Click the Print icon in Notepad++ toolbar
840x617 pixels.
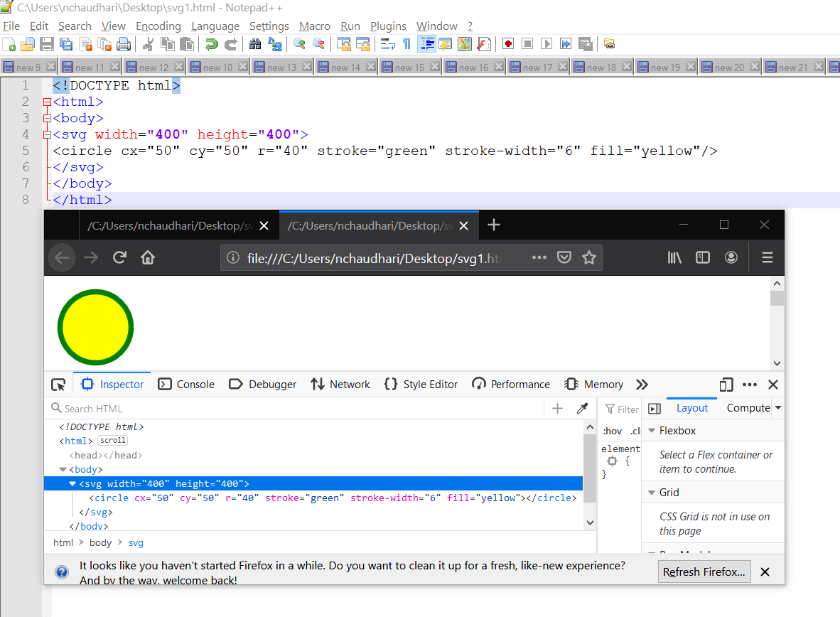(x=124, y=44)
